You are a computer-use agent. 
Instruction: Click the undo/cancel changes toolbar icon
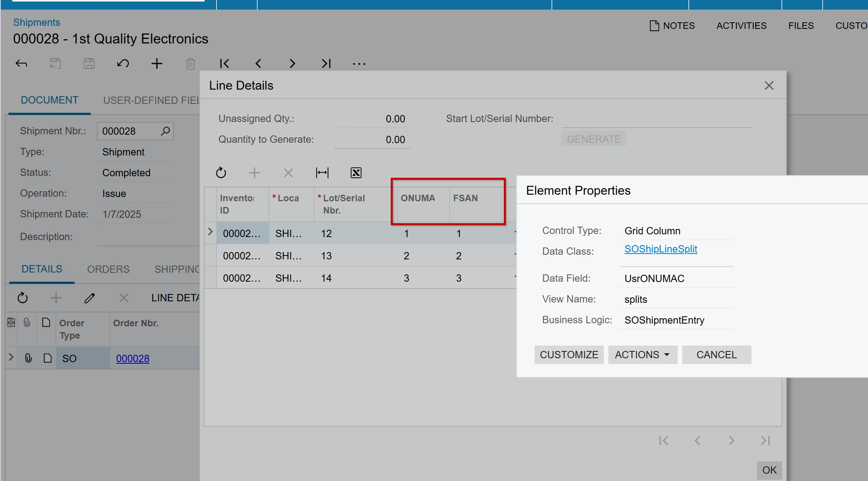pyautogui.click(x=123, y=63)
